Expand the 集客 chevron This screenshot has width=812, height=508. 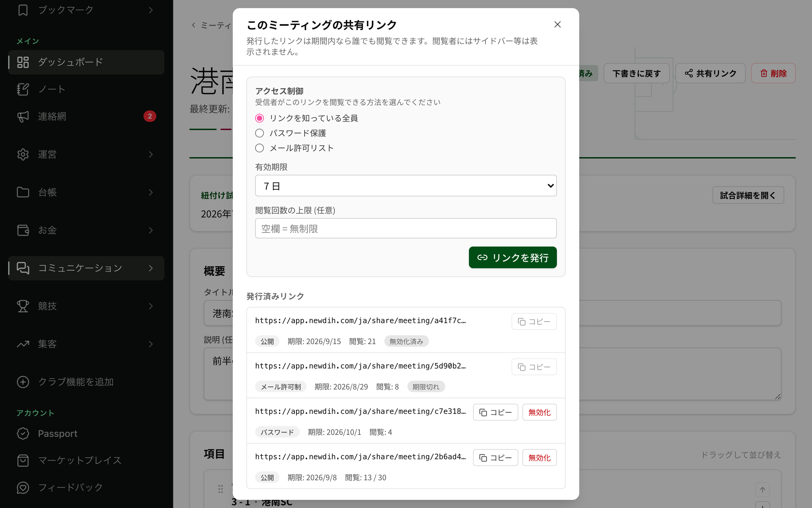[151, 344]
